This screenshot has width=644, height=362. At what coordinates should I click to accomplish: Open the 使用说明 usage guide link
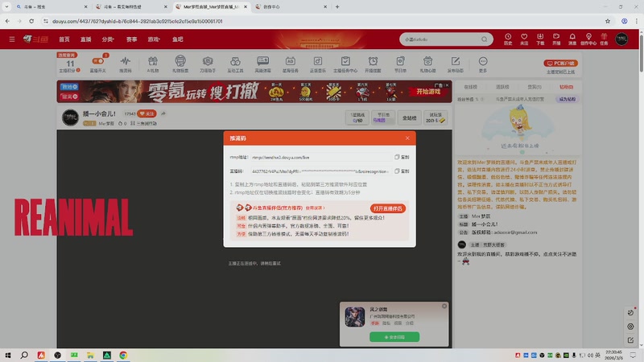click(x=315, y=208)
